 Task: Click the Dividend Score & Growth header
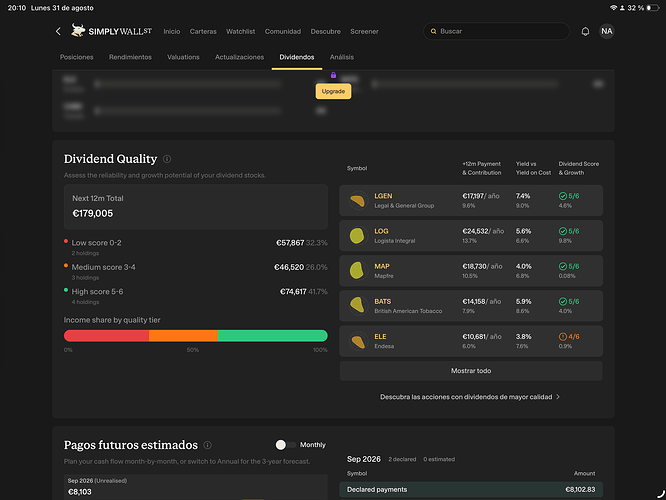579,168
